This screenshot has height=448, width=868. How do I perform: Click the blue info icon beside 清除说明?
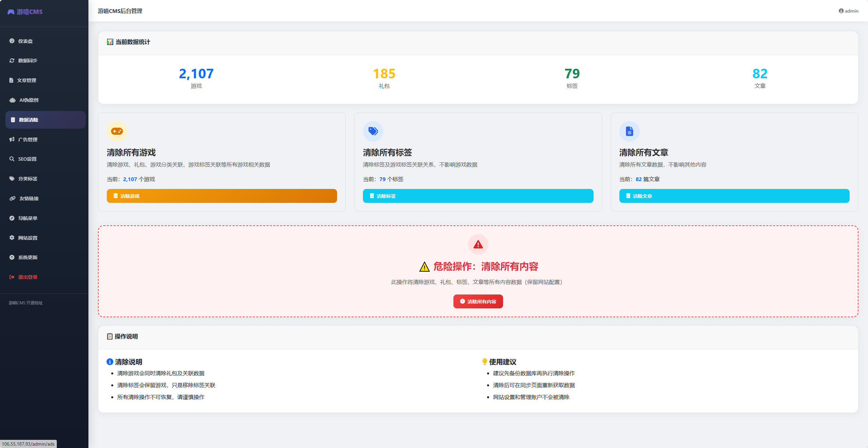(x=110, y=362)
